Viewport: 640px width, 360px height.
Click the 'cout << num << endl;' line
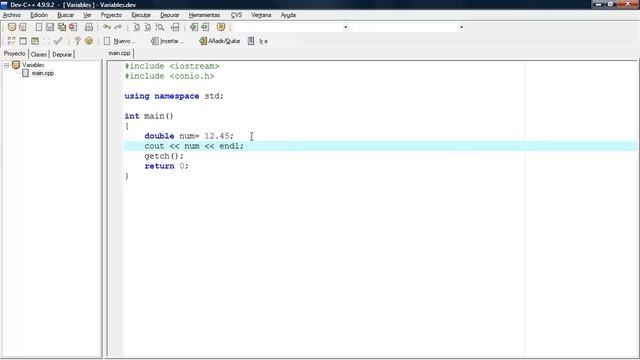coord(194,146)
